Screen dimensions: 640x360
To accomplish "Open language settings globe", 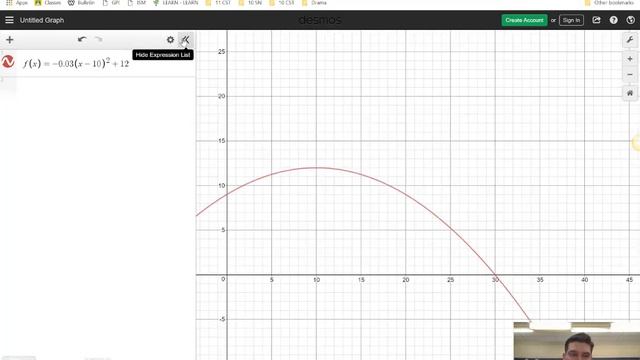I will coord(630,20).
